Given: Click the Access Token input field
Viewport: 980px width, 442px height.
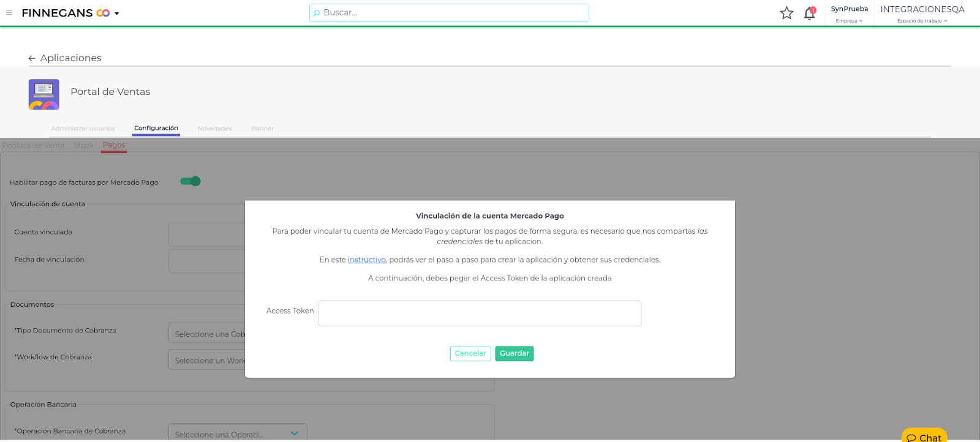Looking at the screenshot, I should coord(479,313).
